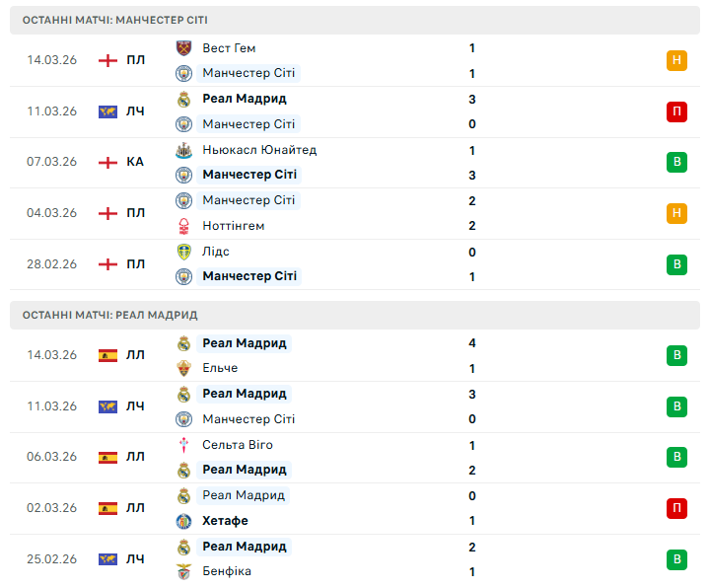Click the Benfica club crest
709x588 pixels.
pyautogui.click(x=183, y=572)
